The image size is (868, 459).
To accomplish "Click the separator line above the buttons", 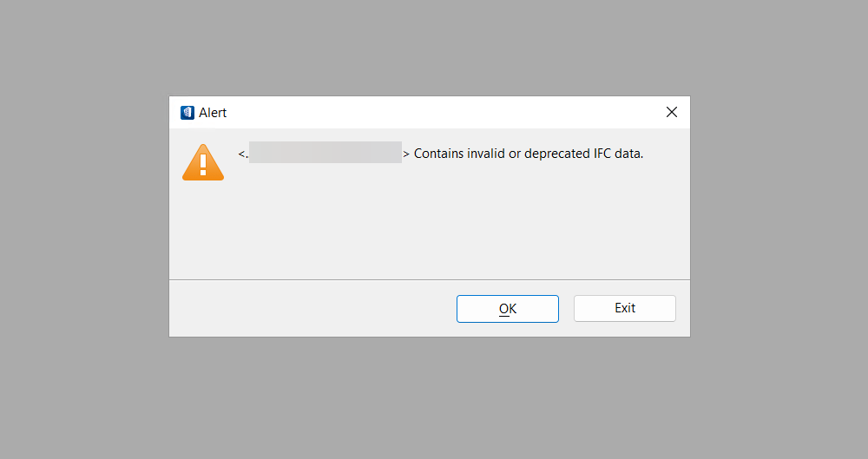I will click(430, 279).
